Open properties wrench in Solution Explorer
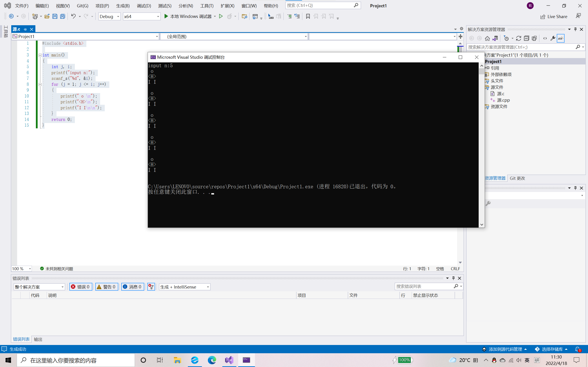 point(553,38)
